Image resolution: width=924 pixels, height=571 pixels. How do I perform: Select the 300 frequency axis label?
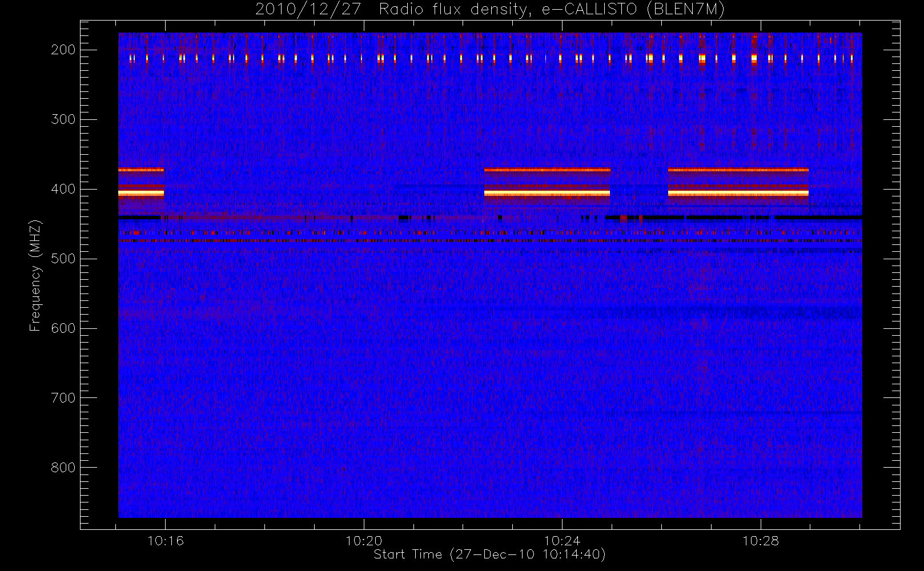click(63, 119)
